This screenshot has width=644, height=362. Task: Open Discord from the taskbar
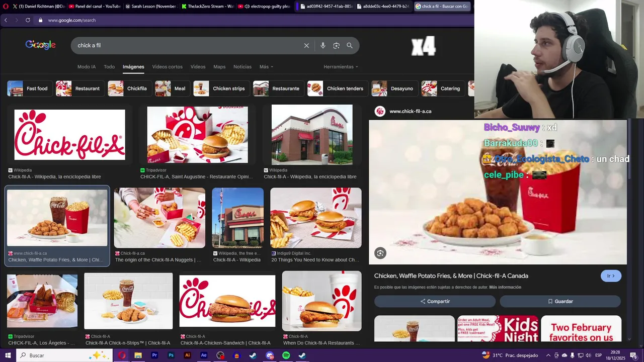[x=270, y=355]
